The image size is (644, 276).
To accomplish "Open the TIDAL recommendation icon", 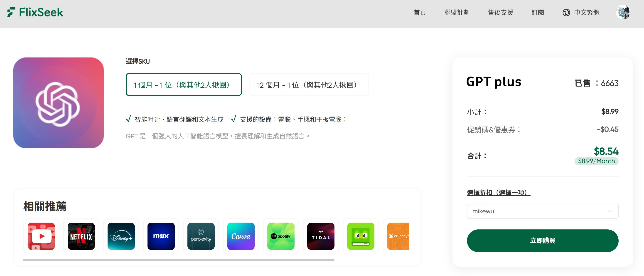I will 321,236.
